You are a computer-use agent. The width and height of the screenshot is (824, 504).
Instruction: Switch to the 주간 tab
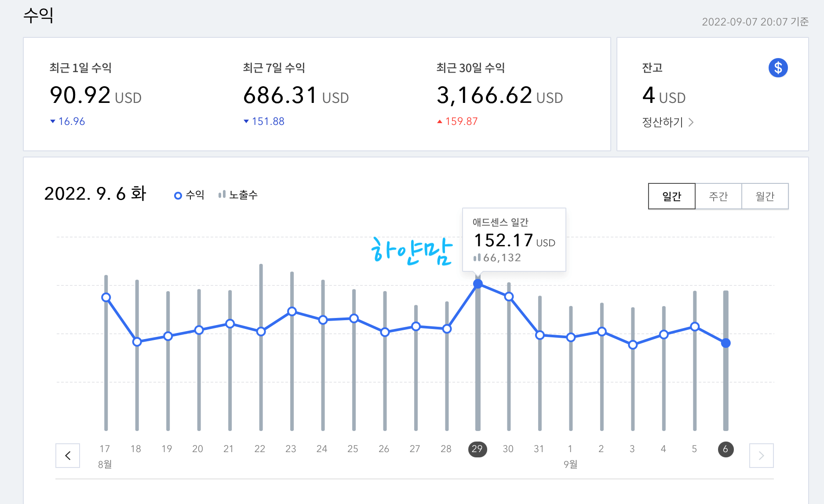point(718,196)
